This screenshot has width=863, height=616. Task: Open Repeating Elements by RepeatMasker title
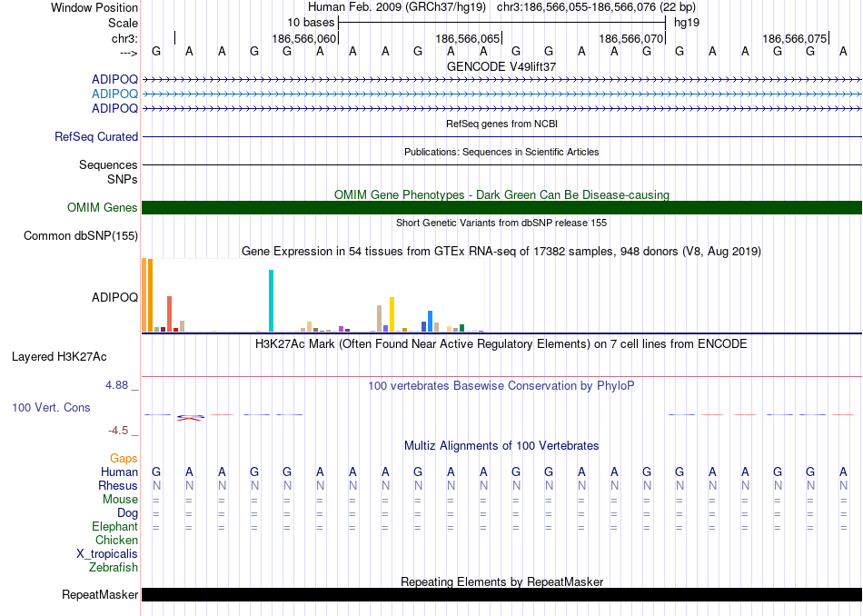[x=501, y=581]
